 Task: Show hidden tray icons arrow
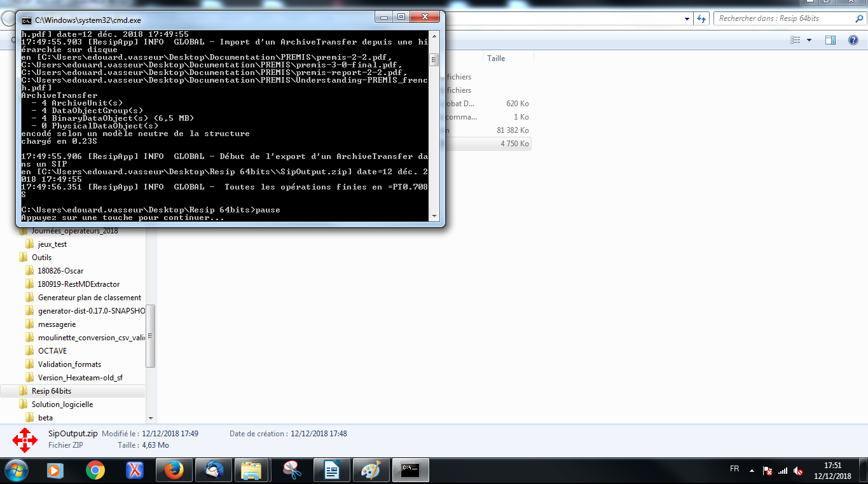pyautogui.click(x=752, y=471)
